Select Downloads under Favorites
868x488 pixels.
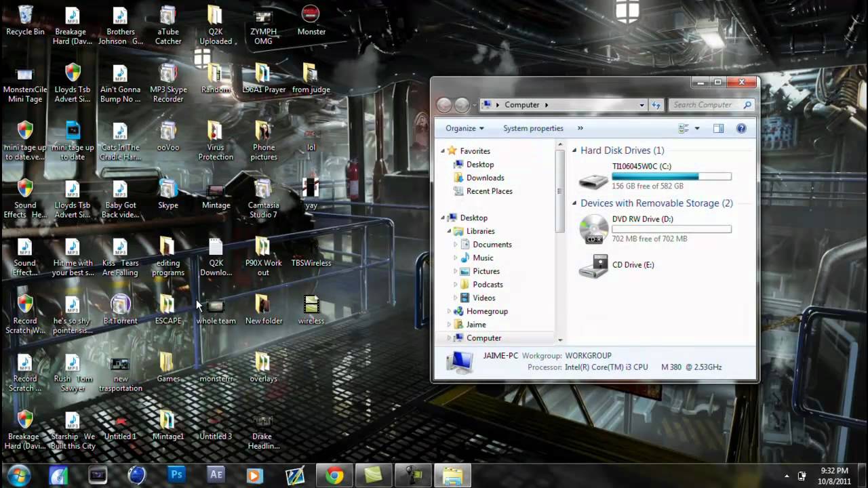point(485,178)
